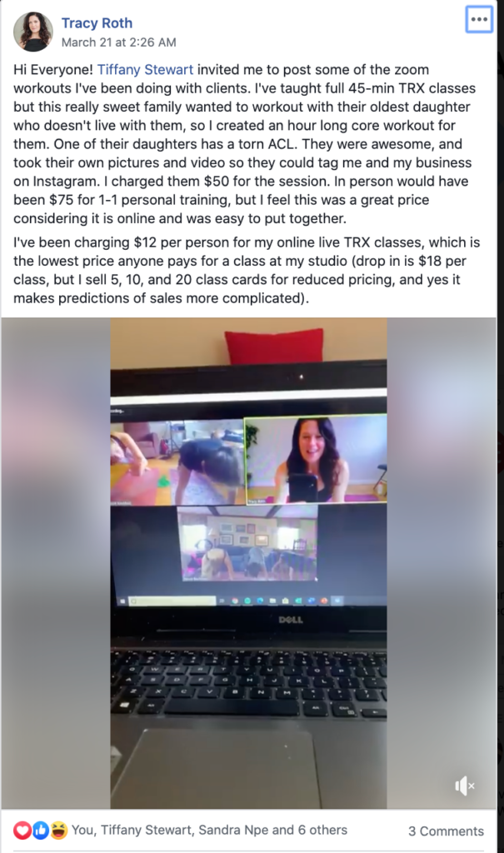Open Tracy Roth's profile name link

(97, 22)
